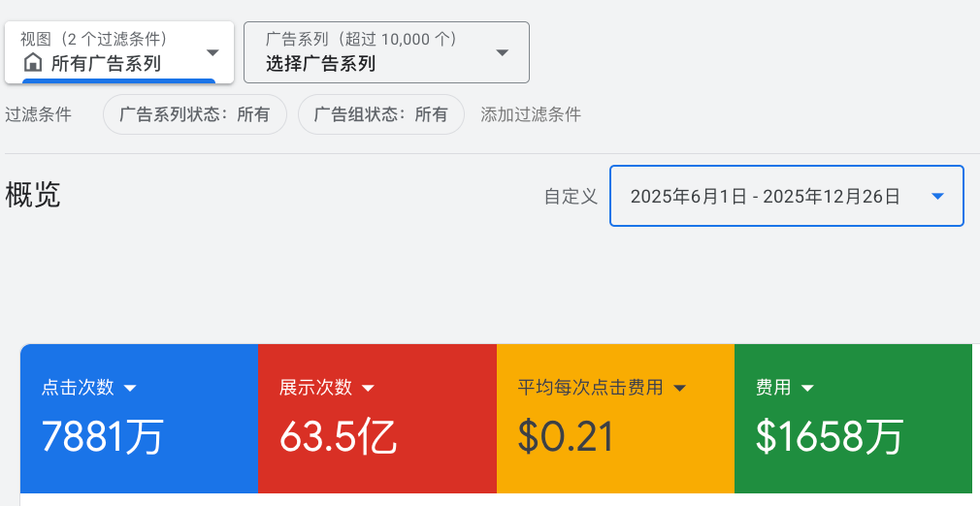Click the home icon beside 所有广告系列

click(x=33, y=64)
